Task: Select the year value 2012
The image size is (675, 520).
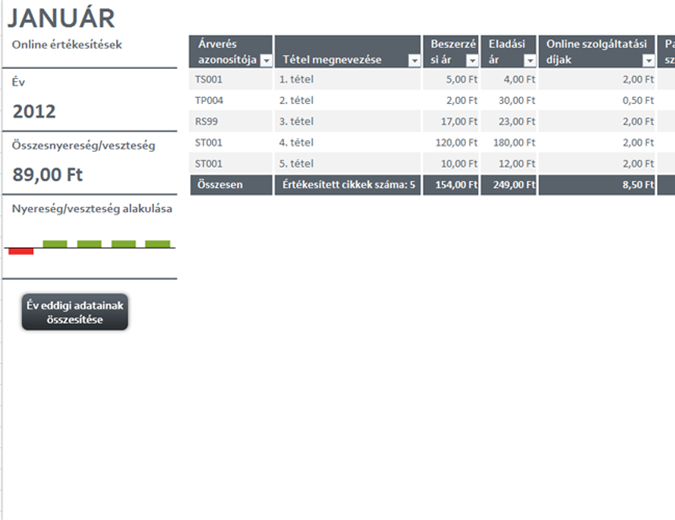Action: point(34,111)
